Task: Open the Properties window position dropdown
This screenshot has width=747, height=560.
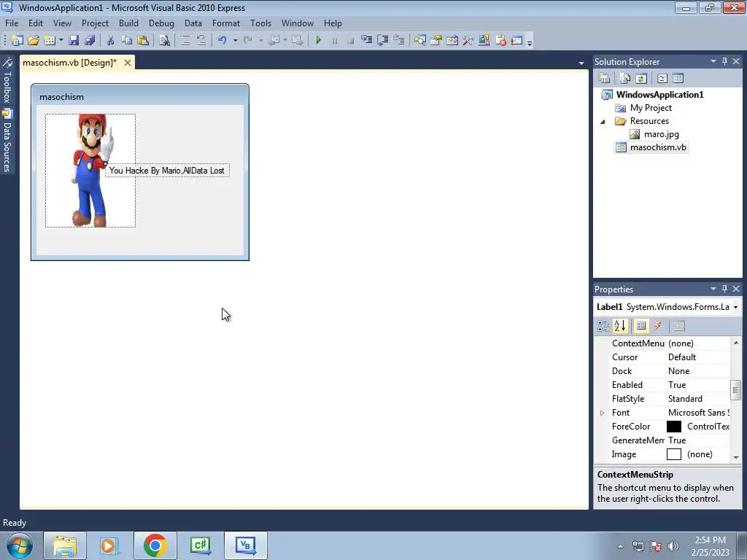Action: 713,289
